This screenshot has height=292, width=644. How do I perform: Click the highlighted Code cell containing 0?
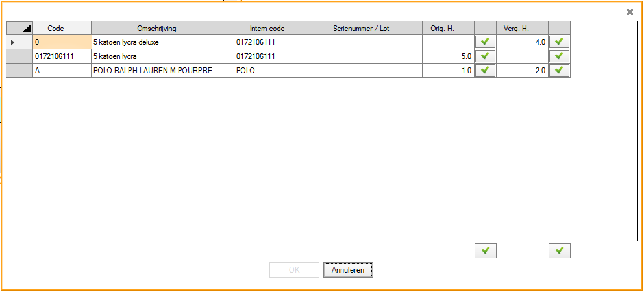pos(62,42)
